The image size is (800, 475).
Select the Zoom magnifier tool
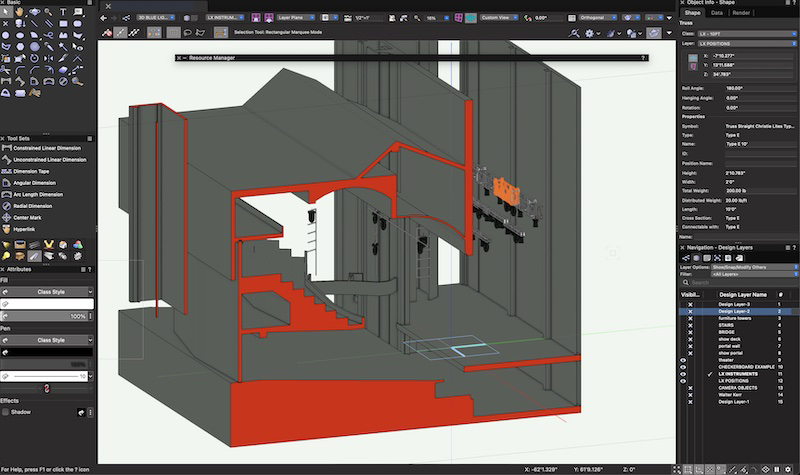coord(48,11)
